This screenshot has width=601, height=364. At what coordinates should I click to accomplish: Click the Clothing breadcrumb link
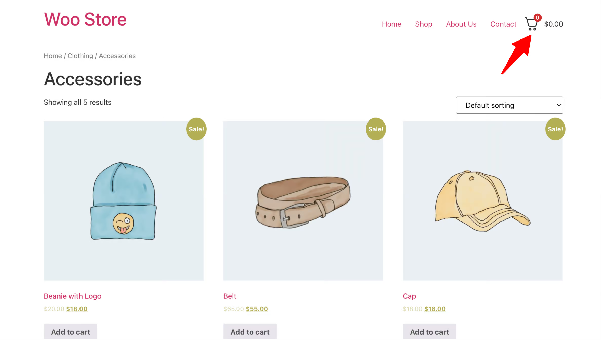click(x=80, y=56)
